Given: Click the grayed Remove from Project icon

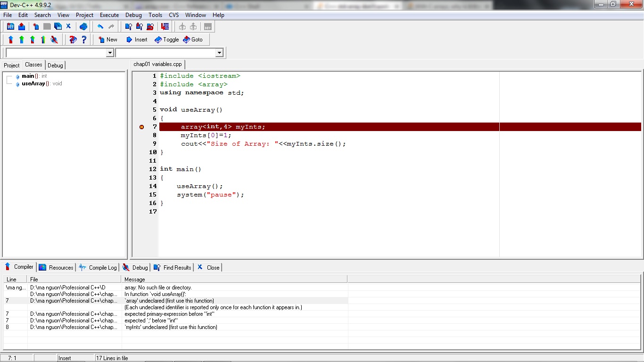Looking at the screenshot, I should click(193, 26).
